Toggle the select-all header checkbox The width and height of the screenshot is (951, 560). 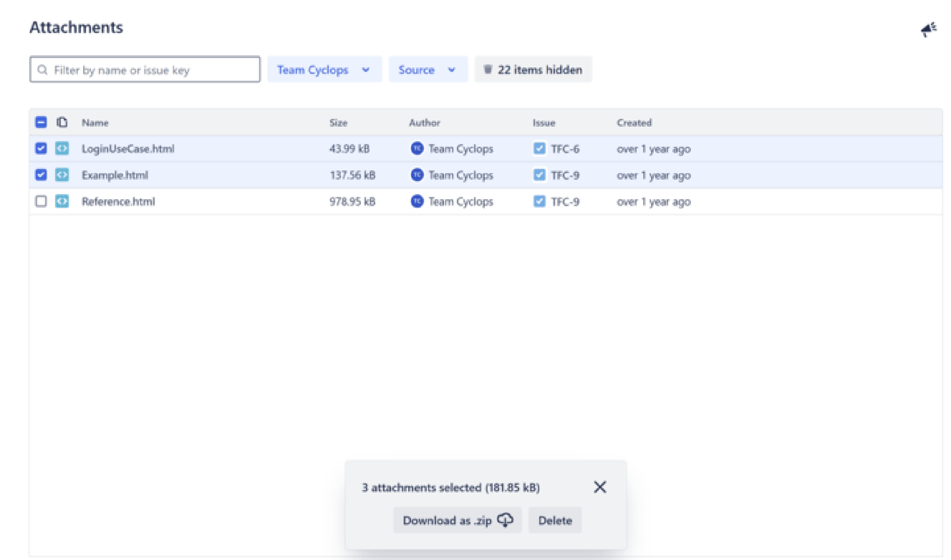point(41,123)
